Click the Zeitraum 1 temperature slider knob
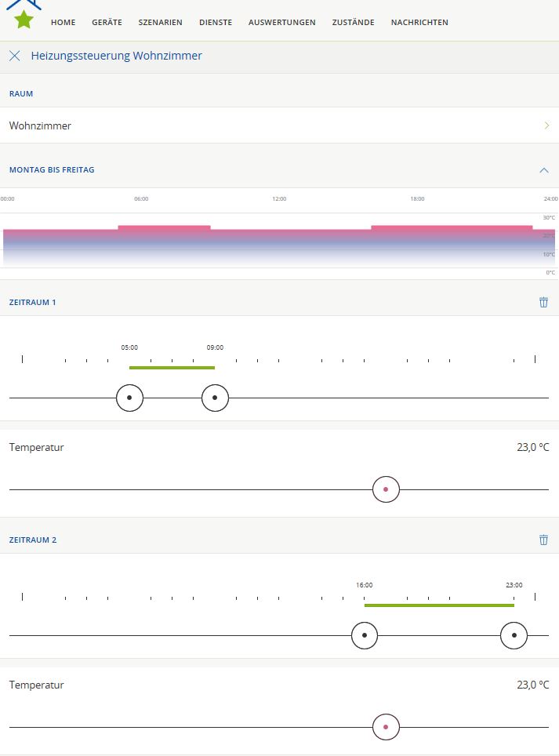The image size is (559, 756). tap(386, 489)
